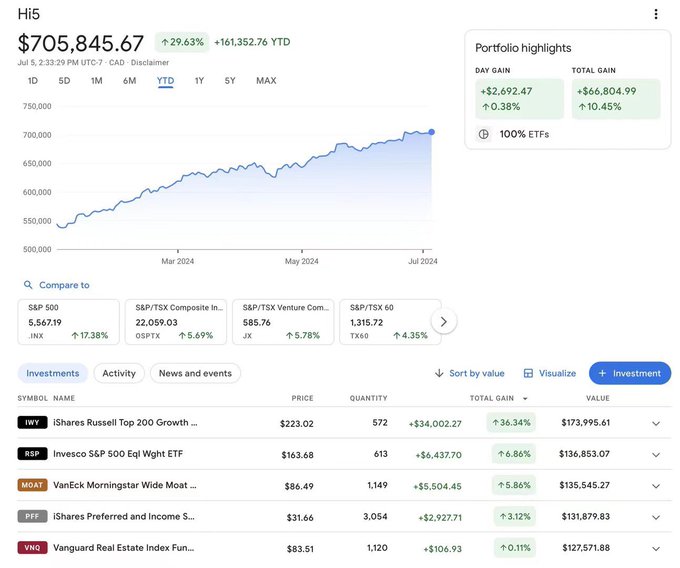Click iShares Russell Top 200 Growth name
The width and height of the screenshot is (680, 568).
point(125,422)
